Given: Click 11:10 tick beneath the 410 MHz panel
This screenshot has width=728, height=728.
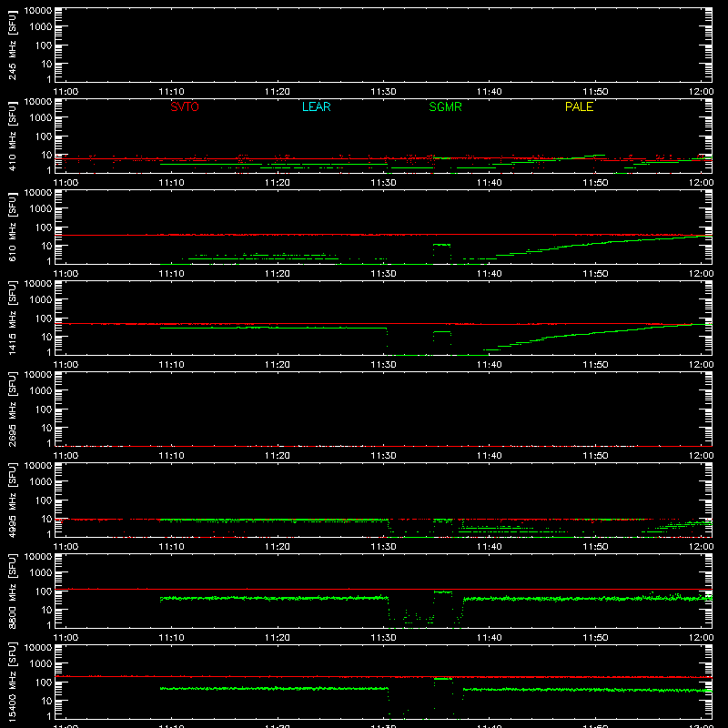Looking at the screenshot, I should 171,183.
